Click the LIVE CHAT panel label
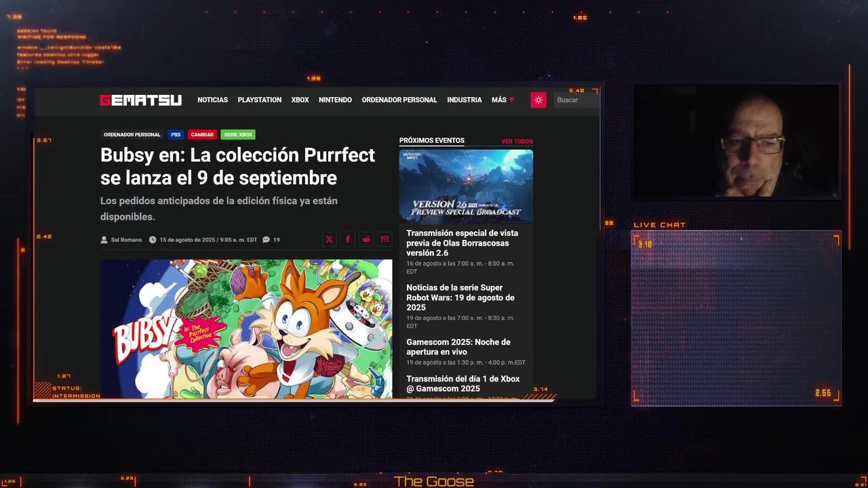The image size is (868, 488). click(660, 225)
